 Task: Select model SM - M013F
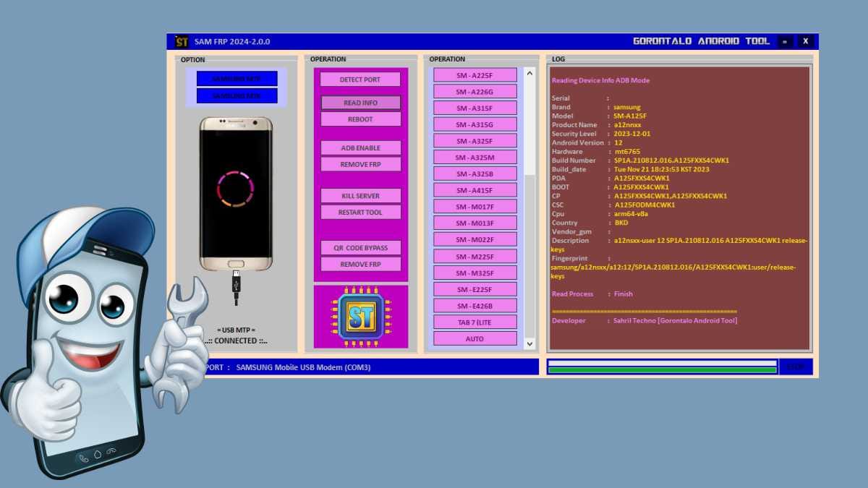pos(475,223)
